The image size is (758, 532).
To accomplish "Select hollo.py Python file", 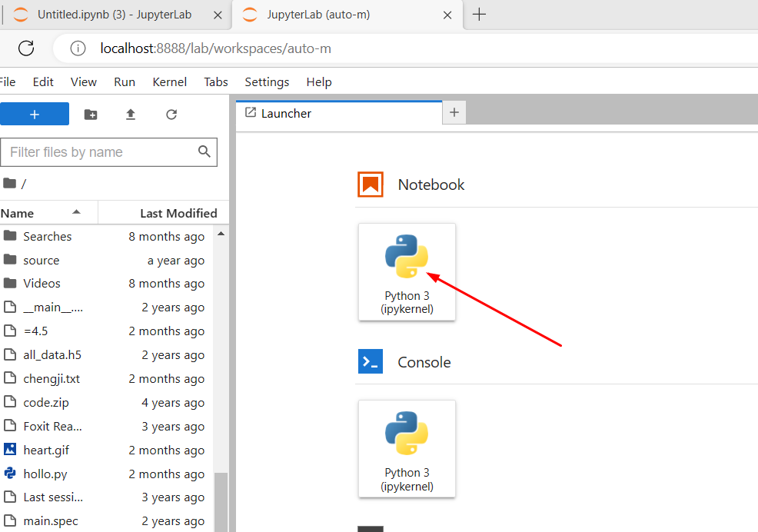I will pos(106,474).
